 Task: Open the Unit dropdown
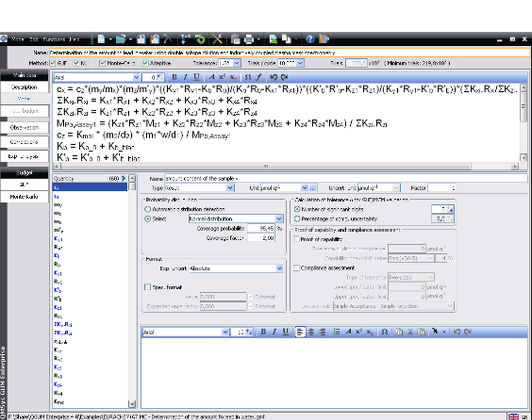tap(304, 188)
